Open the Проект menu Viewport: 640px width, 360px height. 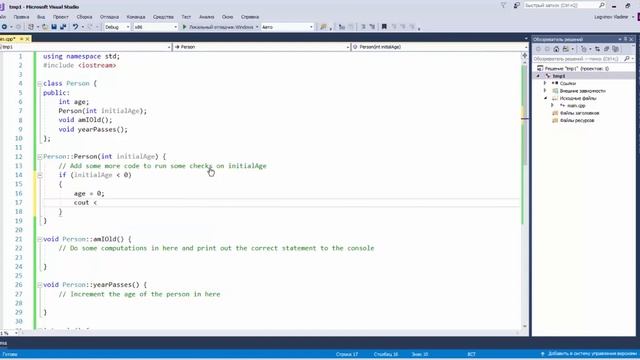60,17
